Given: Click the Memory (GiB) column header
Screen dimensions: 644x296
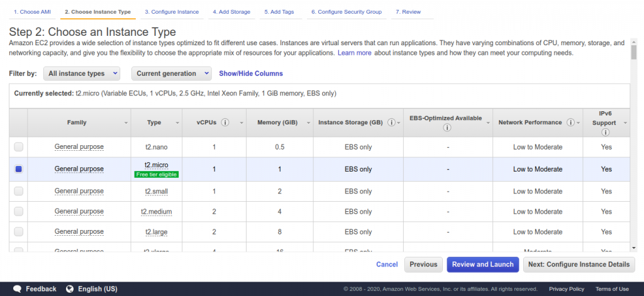Looking at the screenshot, I should [277, 123].
